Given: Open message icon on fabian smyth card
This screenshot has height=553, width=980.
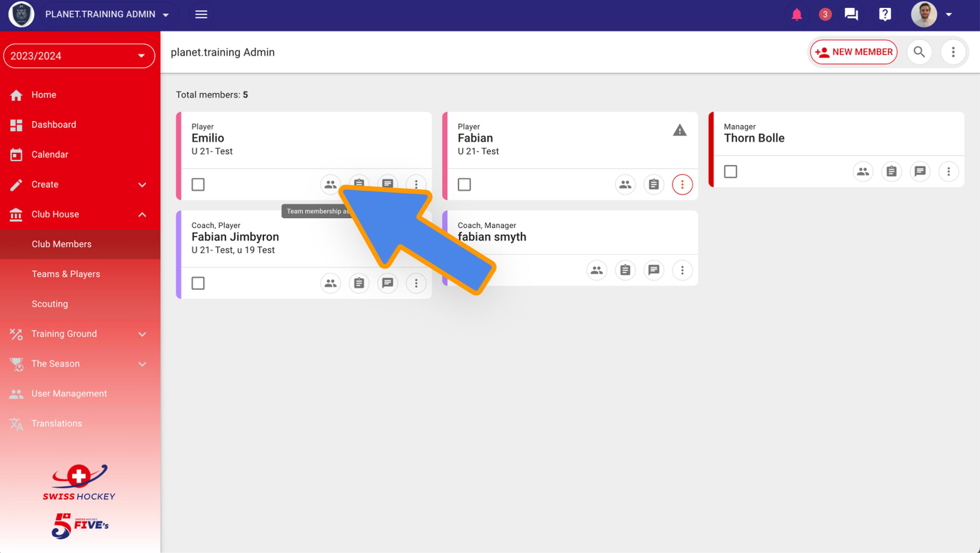Looking at the screenshot, I should [654, 270].
